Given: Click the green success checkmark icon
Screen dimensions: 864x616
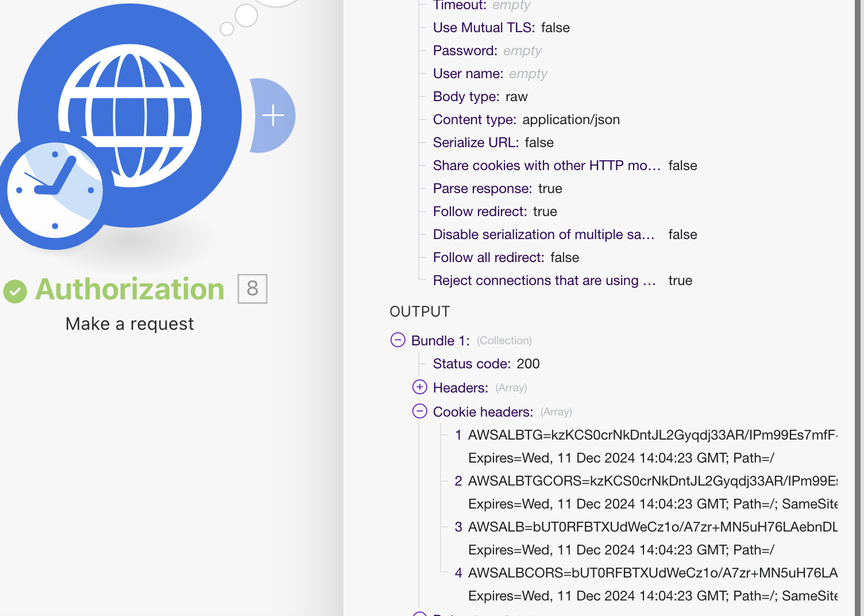Looking at the screenshot, I should [x=15, y=291].
